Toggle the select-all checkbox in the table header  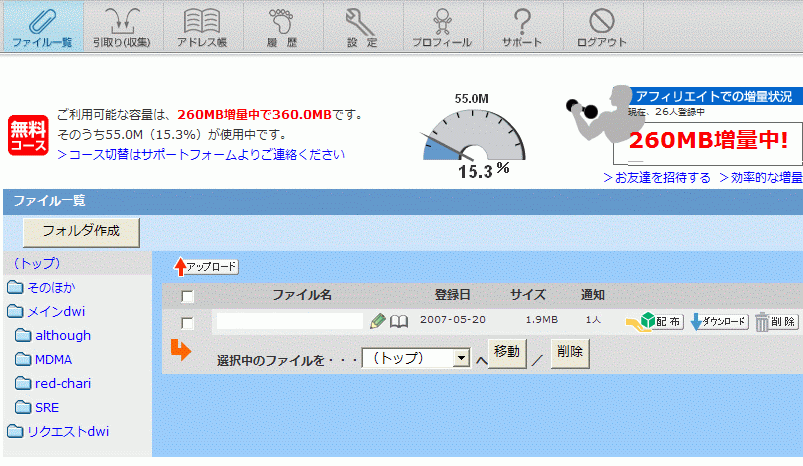(x=187, y=296)
